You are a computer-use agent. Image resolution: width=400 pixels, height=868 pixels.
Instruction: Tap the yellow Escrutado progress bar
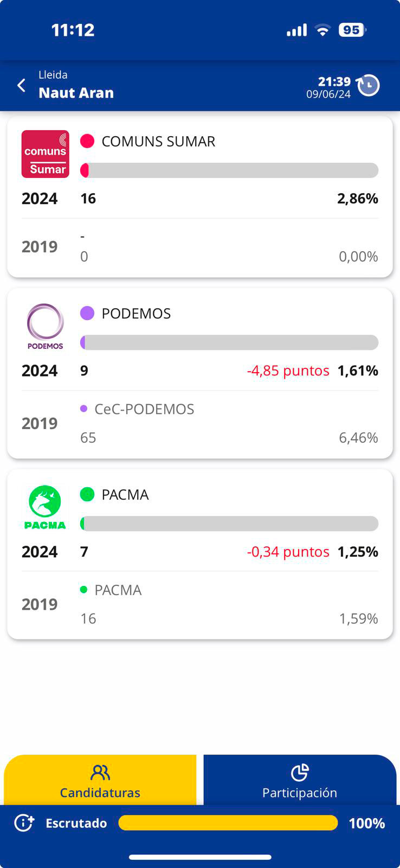(228, 823)
